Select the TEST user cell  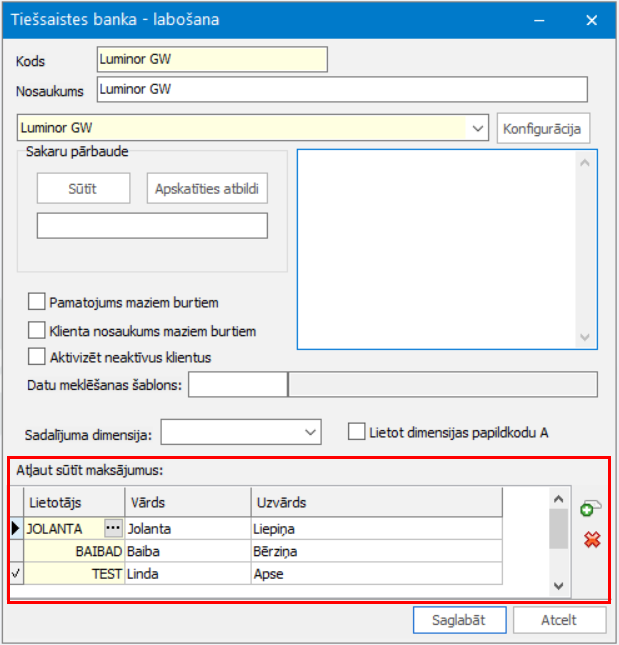tap(74, 573)
